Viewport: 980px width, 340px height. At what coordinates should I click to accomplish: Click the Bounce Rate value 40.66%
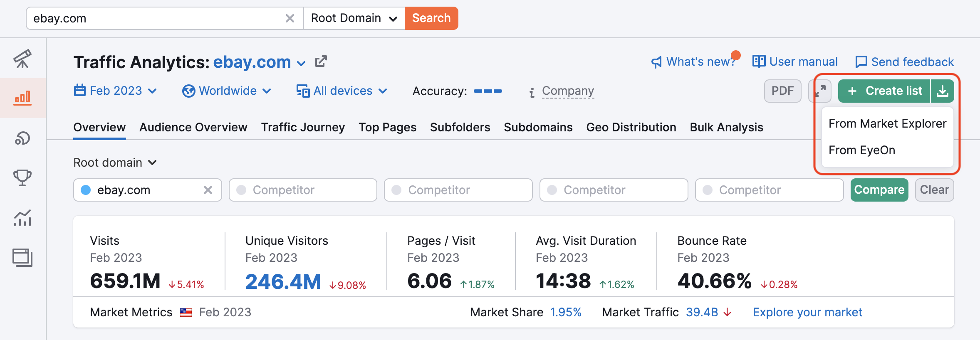click(x=715, y=281)
